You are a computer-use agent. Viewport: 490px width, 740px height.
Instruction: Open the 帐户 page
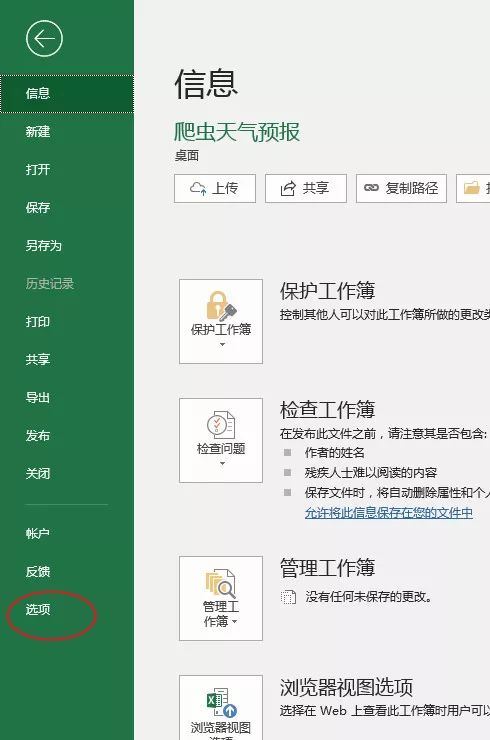(x=67, y=534)
